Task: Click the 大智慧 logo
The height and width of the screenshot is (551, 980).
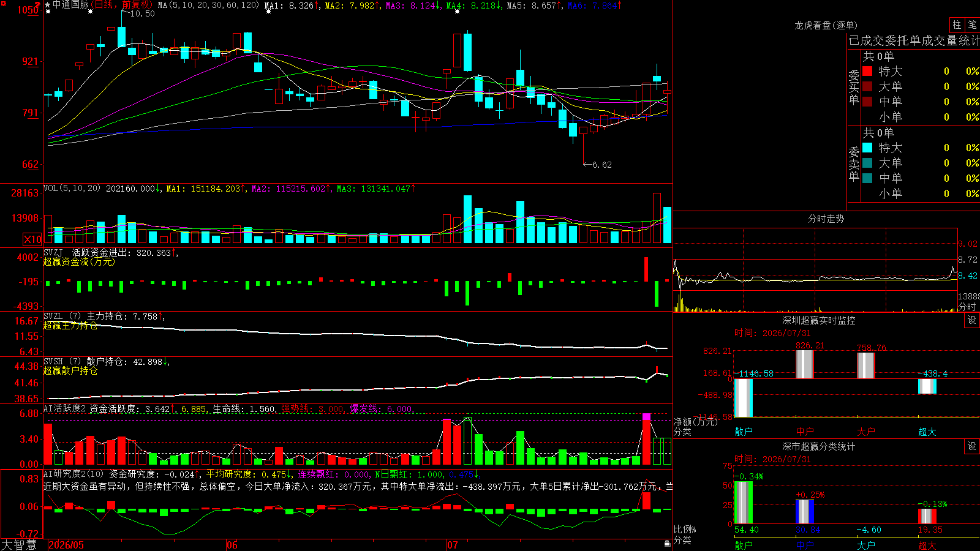Action: (x=19, y=545)
